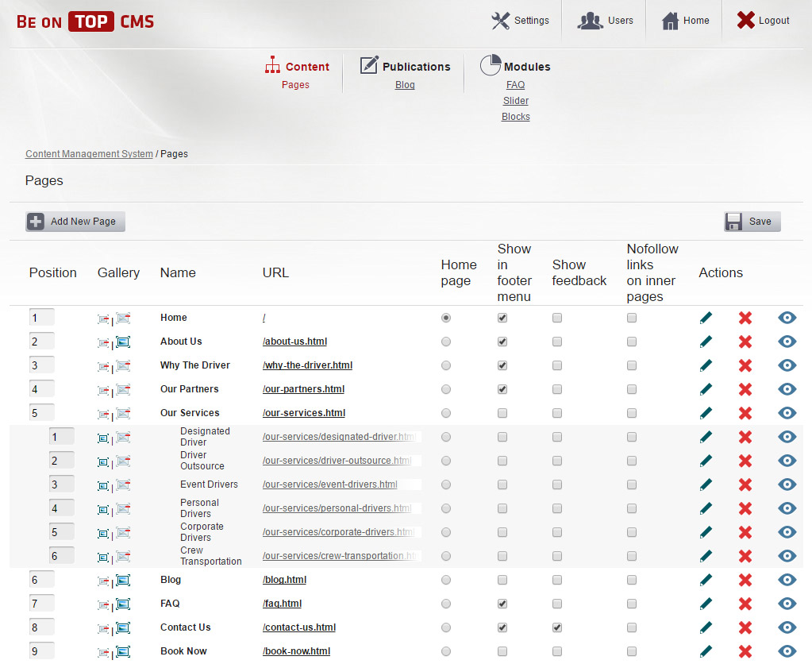The height and width of the screenshot is (664, 812).
Task: Open the /book-now.html URL link
Action: [x=296, y=651]
